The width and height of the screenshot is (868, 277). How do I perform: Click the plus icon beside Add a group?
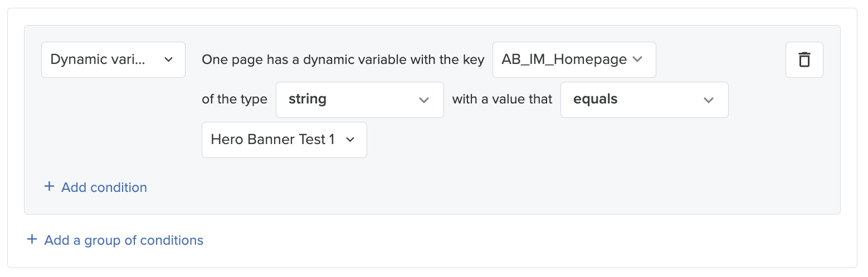tap(32, 240)
